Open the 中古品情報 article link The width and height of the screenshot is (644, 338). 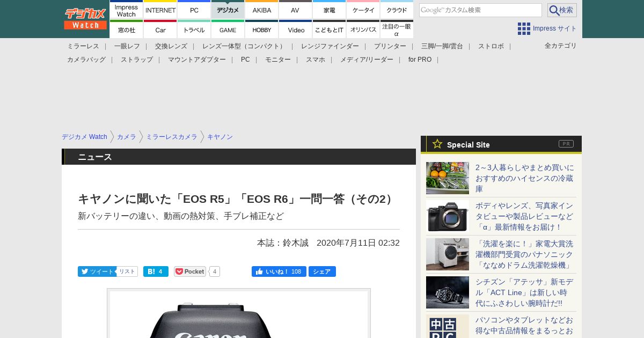(x=524, y=326)
